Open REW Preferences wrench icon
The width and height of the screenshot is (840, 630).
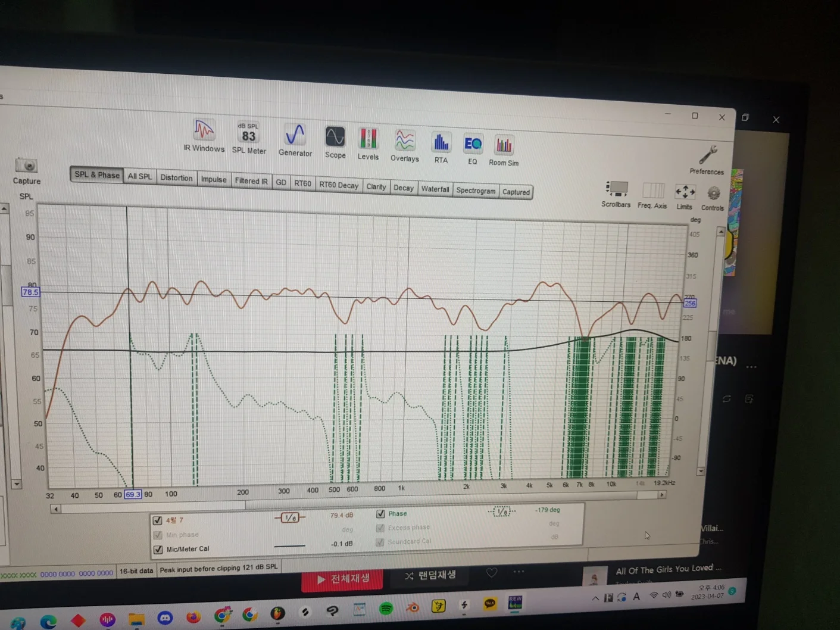pyautogui.click(x=707, y=160)
